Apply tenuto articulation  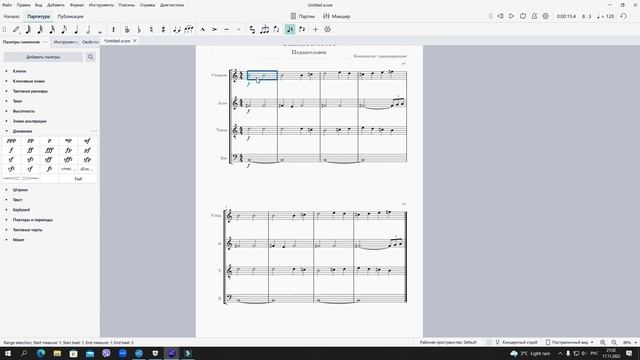227,29
